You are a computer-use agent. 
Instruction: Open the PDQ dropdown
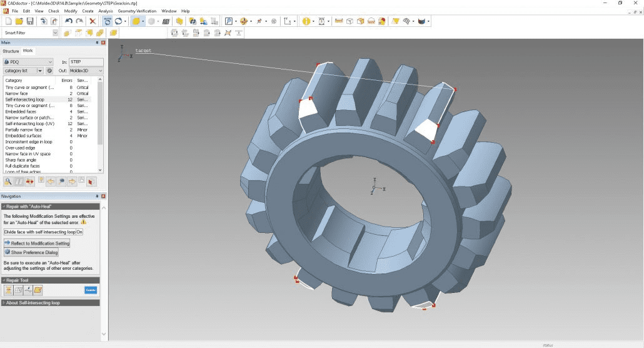coord(28,62)
